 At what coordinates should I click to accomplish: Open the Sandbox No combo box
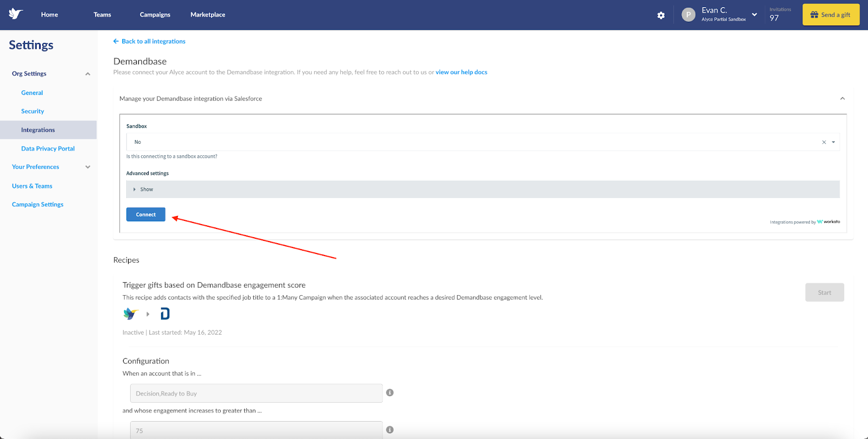483,142
